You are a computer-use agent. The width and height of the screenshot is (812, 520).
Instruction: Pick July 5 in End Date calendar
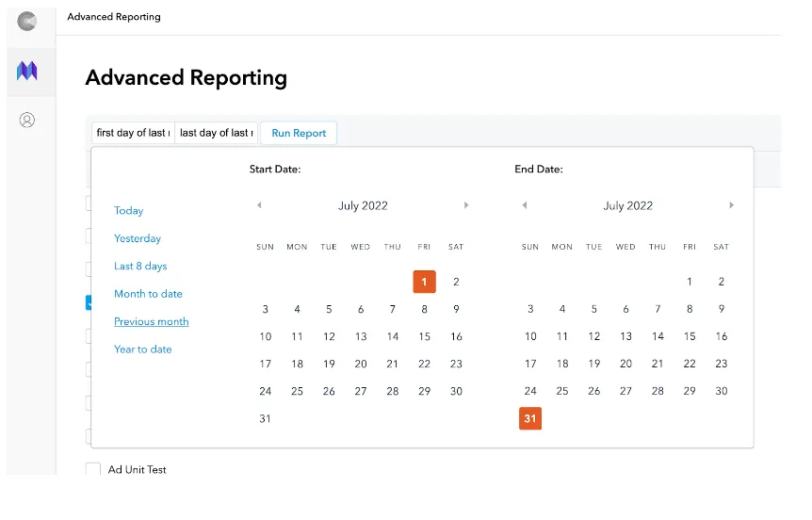pos(594,309)
